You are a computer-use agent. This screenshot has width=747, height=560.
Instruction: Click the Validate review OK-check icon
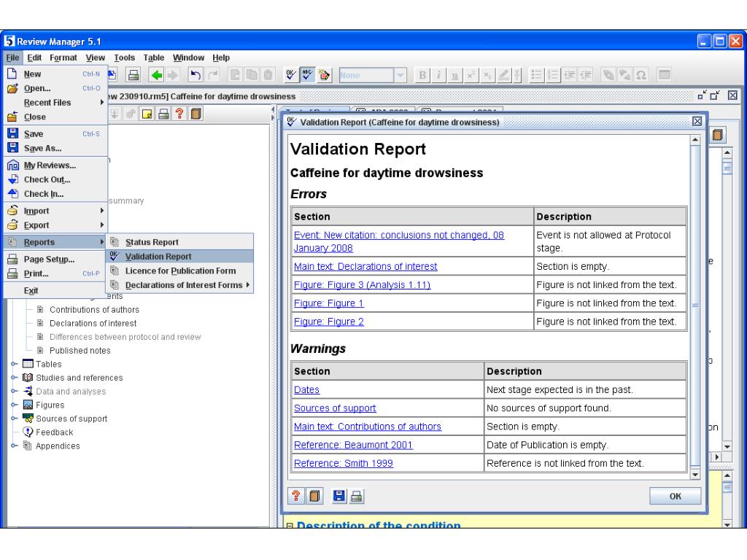pyautogui.click(x=290, y=75)
